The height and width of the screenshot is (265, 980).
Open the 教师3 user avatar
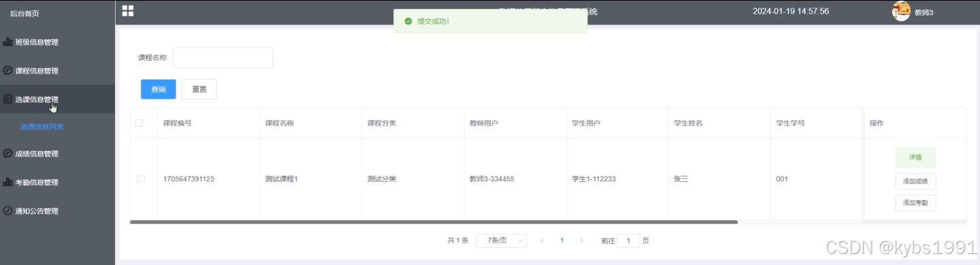pyautogui.click(x=901, y=11)
